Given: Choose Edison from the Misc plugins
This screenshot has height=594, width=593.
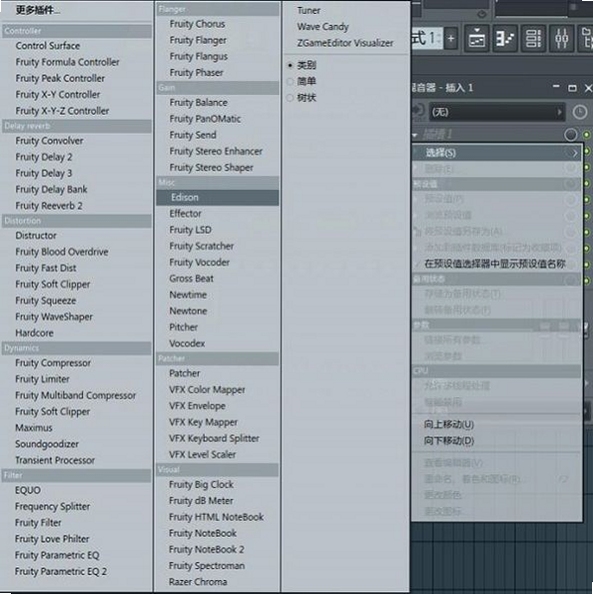Looking at the screenshot, I should (x=217, y=197).
